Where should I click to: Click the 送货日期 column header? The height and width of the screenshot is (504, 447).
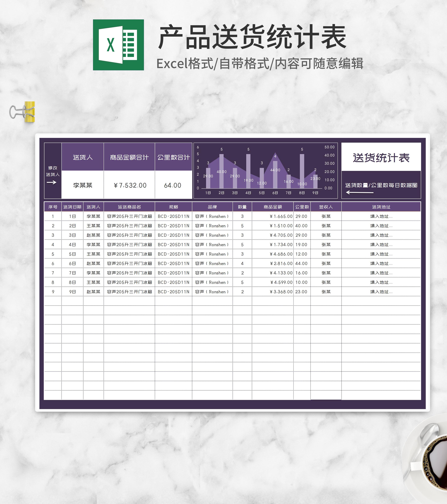(x=72, y=207)
